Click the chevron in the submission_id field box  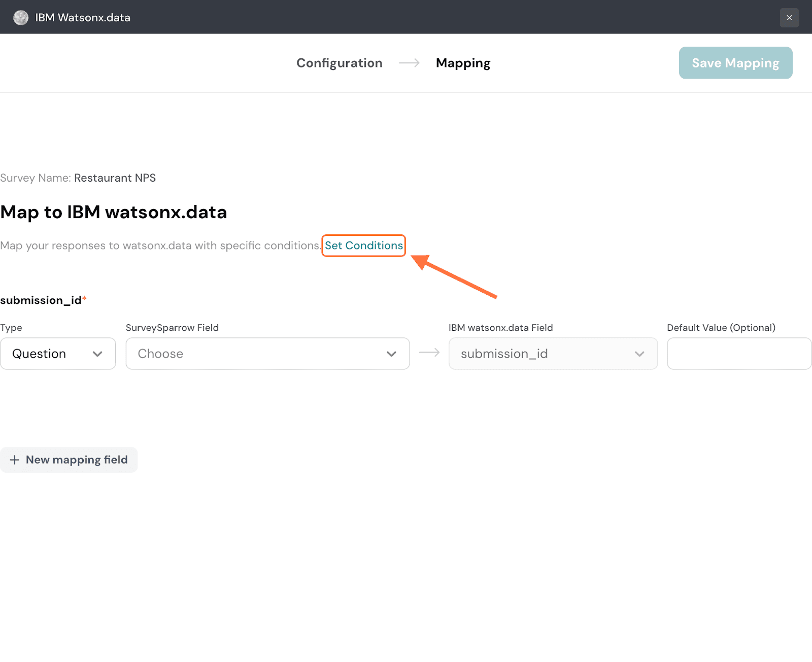639,354
